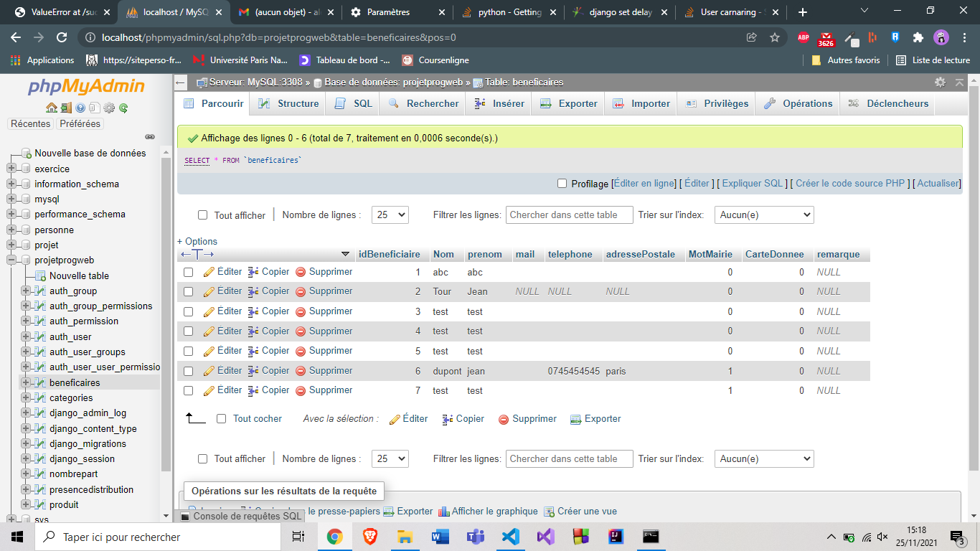Check the Profilage checkbox
The image size is (980, 551).
[x=562, y=184]
